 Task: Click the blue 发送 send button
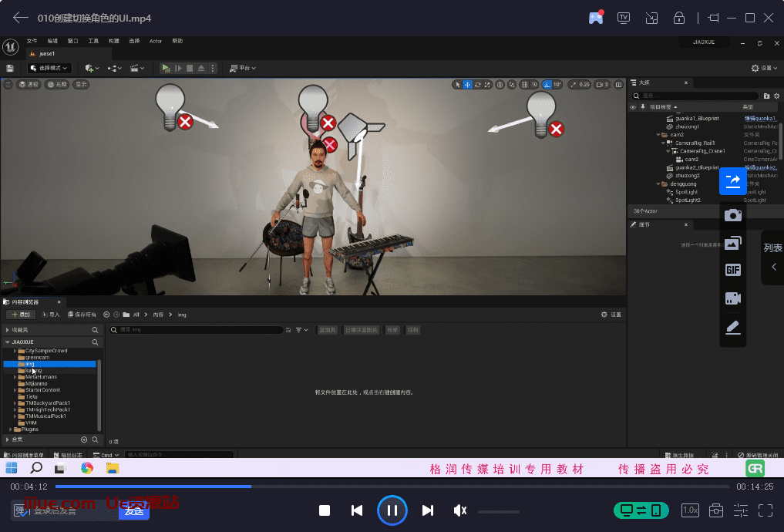point(134,510)
